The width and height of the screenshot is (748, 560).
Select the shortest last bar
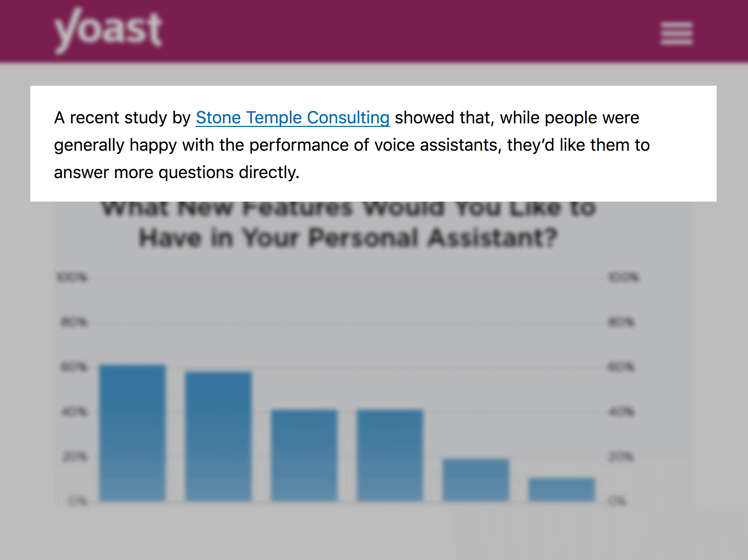(x=562, y=490)
